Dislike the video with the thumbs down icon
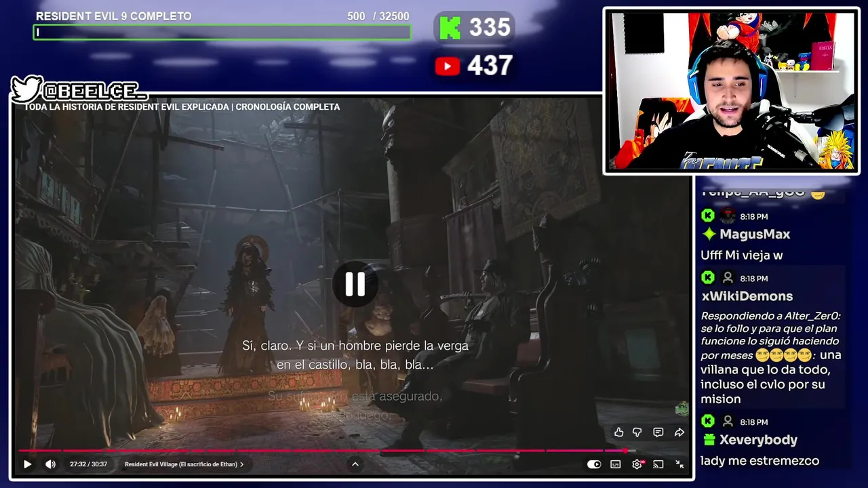This screenshot has width=868, height=488. 637,432
